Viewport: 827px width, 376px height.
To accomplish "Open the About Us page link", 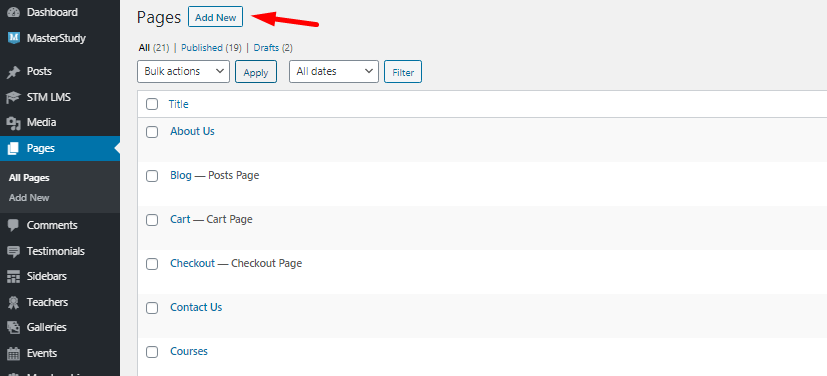I will point(192,131).
